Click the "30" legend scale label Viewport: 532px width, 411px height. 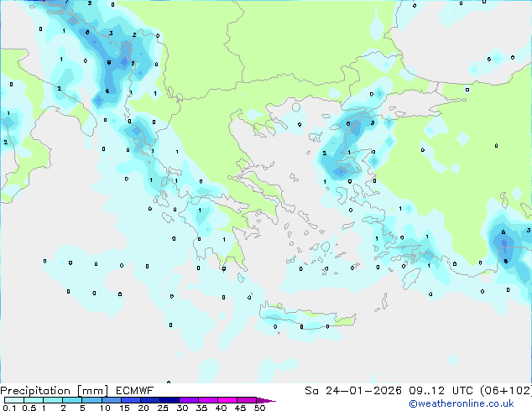click(182, 408)
